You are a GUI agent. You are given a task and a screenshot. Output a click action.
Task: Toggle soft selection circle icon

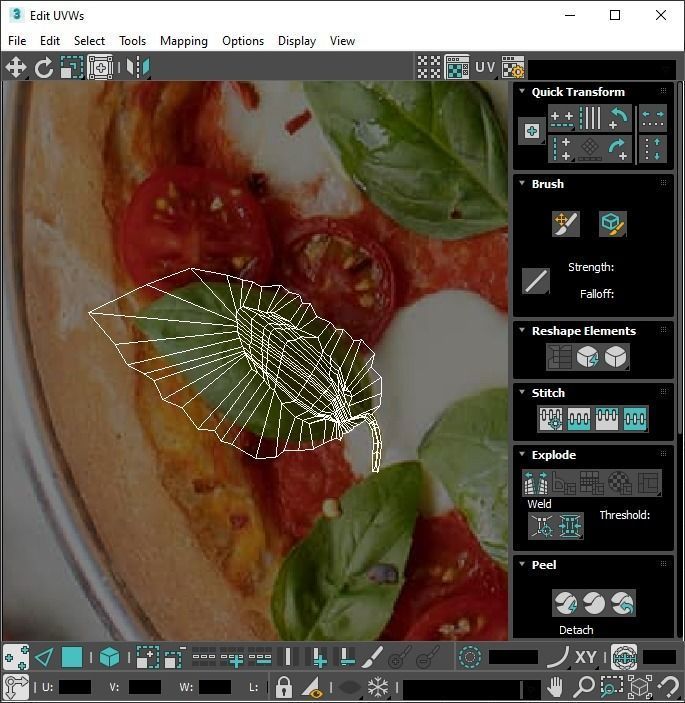coord(470,658)
